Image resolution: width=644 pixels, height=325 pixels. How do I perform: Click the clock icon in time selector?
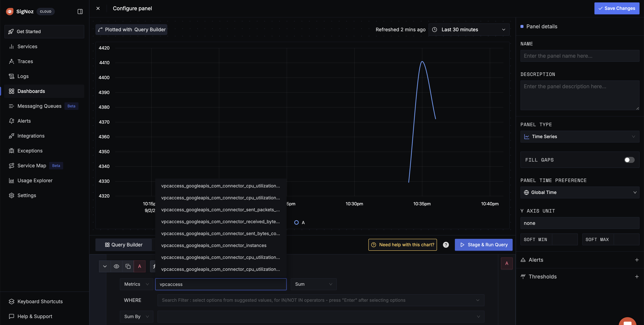coord(435,29)
